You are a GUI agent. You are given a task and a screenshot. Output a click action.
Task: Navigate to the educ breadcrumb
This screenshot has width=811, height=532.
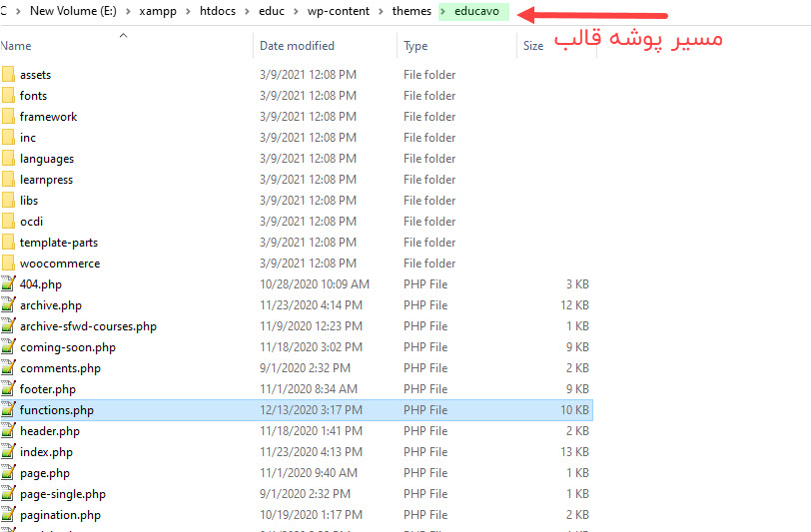point(272,11)
